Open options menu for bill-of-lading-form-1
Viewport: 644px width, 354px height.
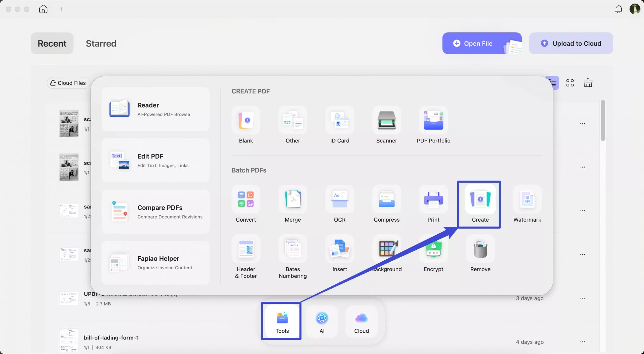pos(583,342)
